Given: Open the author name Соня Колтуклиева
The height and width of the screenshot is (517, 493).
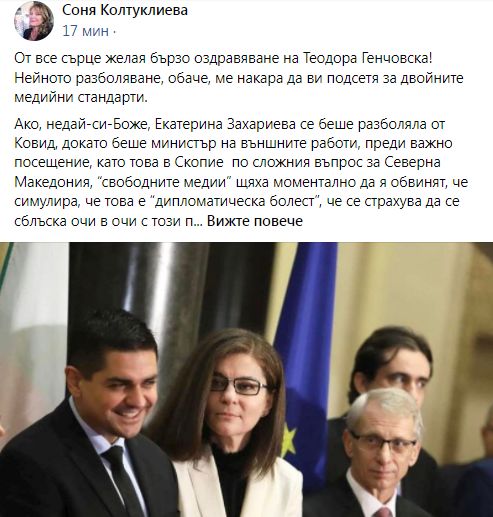Looking at the screenshot, I should tap(125, 10).
